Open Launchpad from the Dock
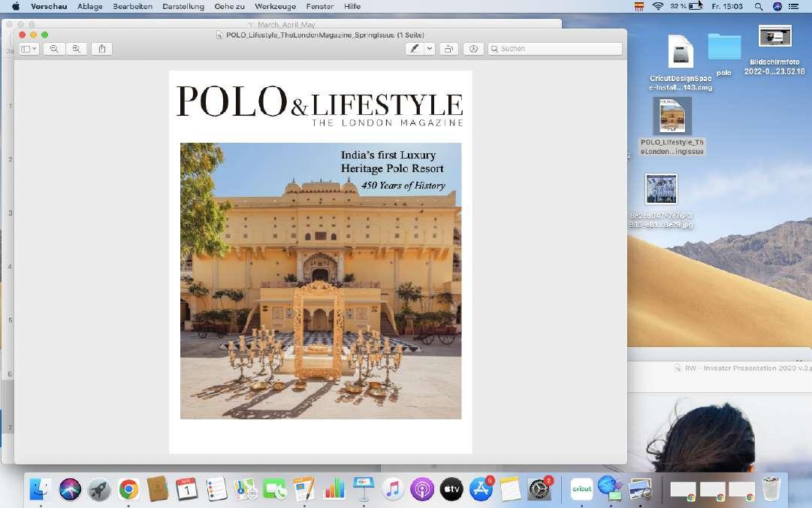Image resolution: width=812 pixels, height=508 pixels. [x=99, y=488]
